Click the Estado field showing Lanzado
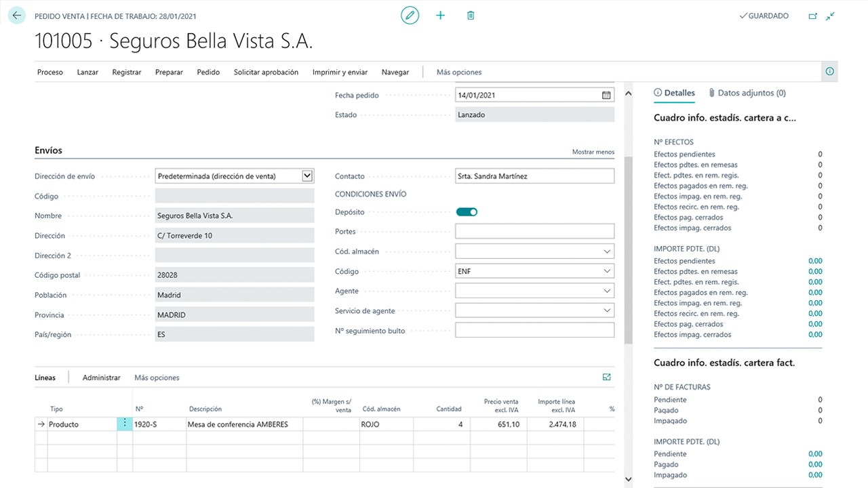This screenshot has height=488, width=868. click(x=535, y=115)
